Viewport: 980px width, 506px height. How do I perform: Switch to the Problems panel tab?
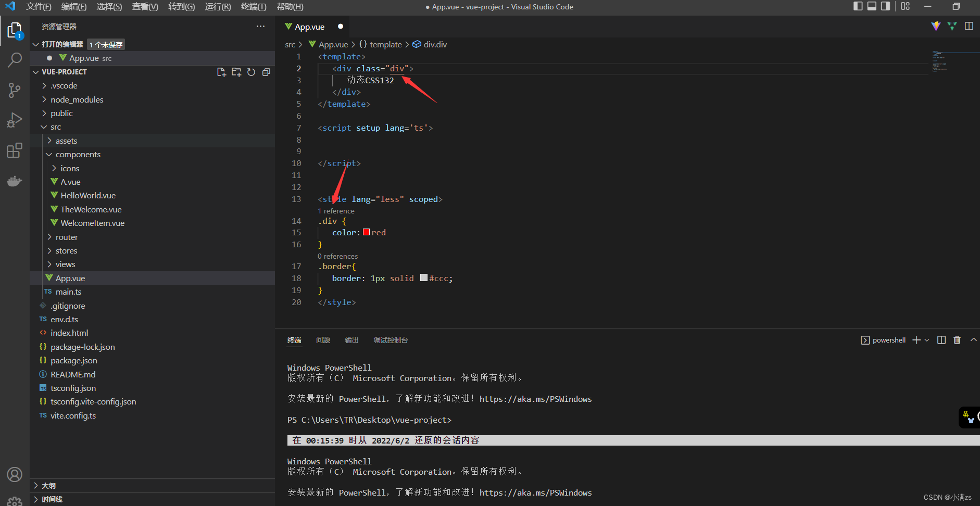point(323,340)
